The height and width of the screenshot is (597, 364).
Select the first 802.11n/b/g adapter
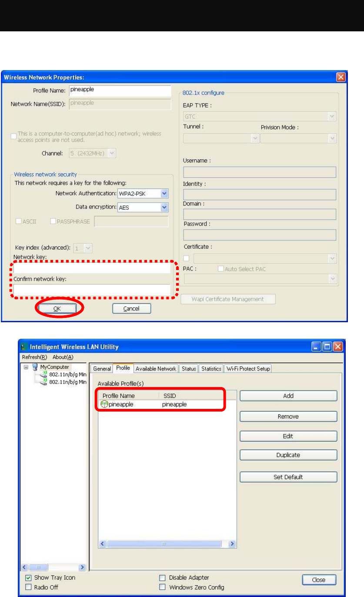[63, 374]
